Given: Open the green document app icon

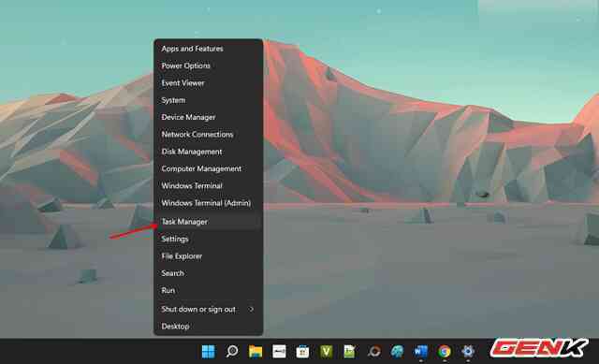Looking at the screenshot, I should (349, 352).
